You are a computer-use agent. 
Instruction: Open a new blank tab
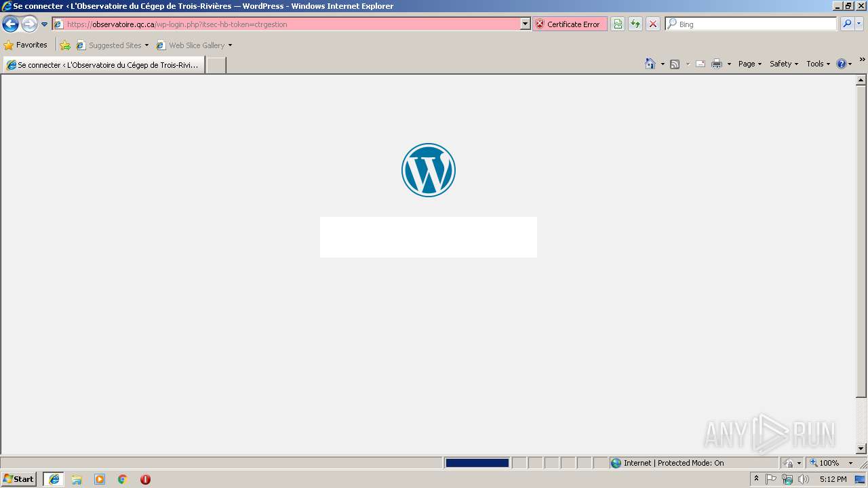pyautogui.click(x=216, y=65)
